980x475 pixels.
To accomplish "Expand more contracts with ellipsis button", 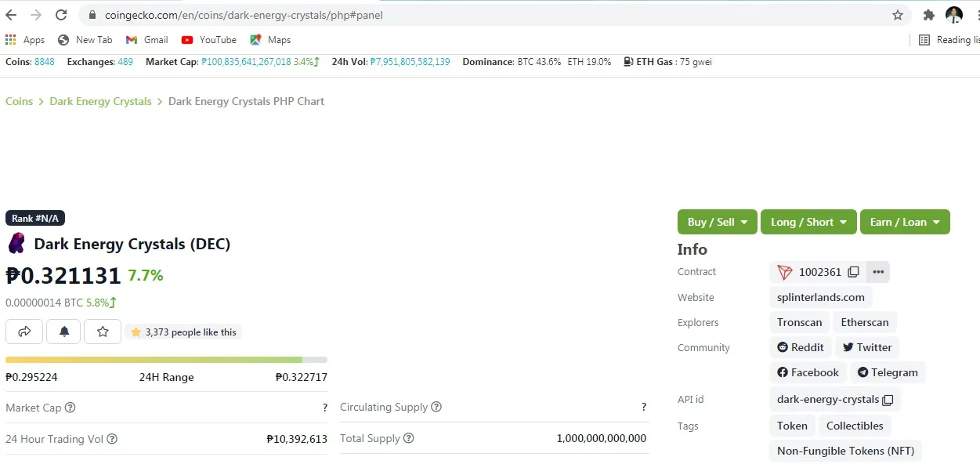I will (x=878, y=272).
